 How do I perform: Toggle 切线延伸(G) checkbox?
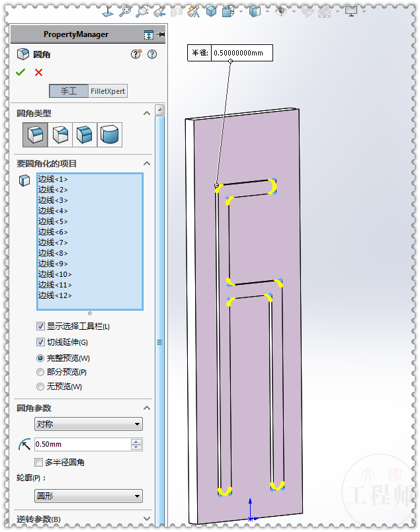point(40,342)
